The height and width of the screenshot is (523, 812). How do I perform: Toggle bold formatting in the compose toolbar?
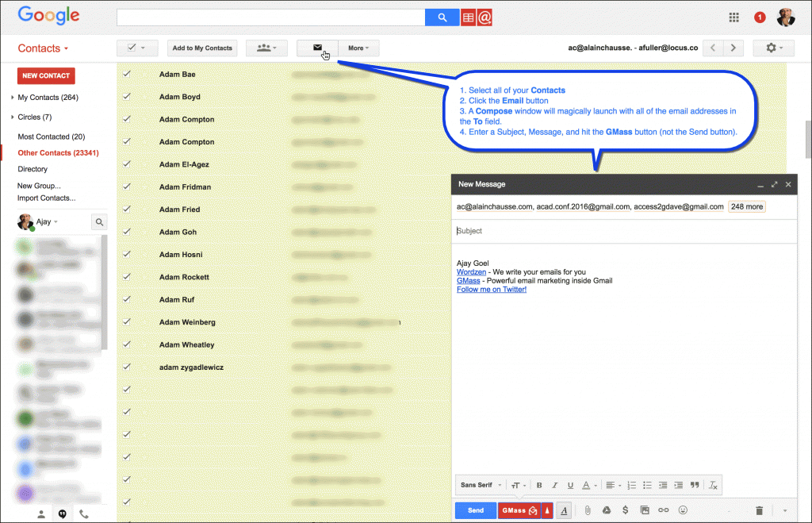click(538, 485)
